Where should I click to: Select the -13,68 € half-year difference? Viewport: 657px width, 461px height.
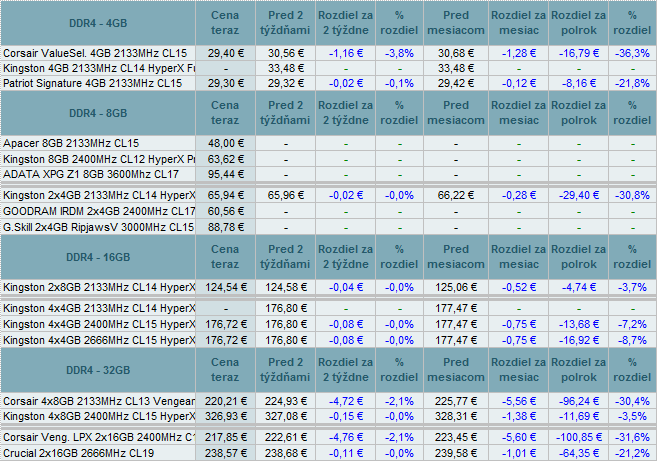point(579,324)
